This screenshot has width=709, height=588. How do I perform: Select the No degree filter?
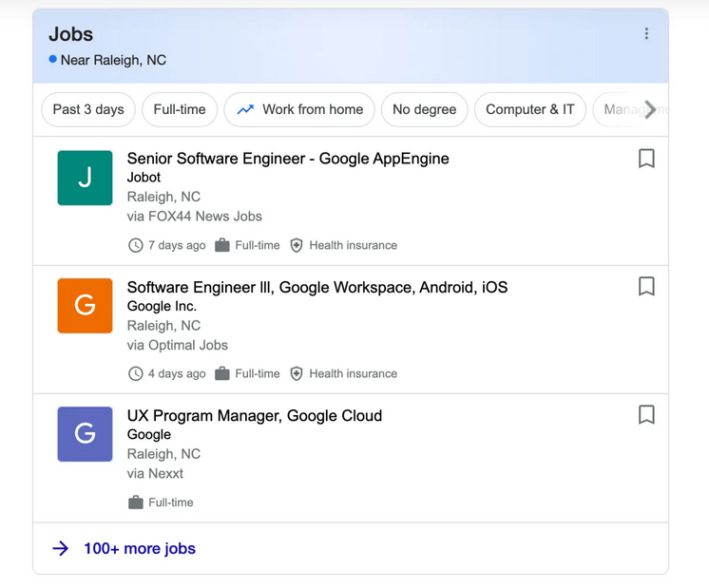coord(424,109)
